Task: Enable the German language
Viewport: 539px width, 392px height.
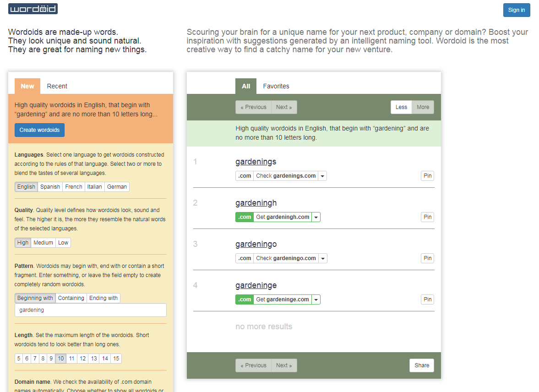Action: tap(117, 186)
